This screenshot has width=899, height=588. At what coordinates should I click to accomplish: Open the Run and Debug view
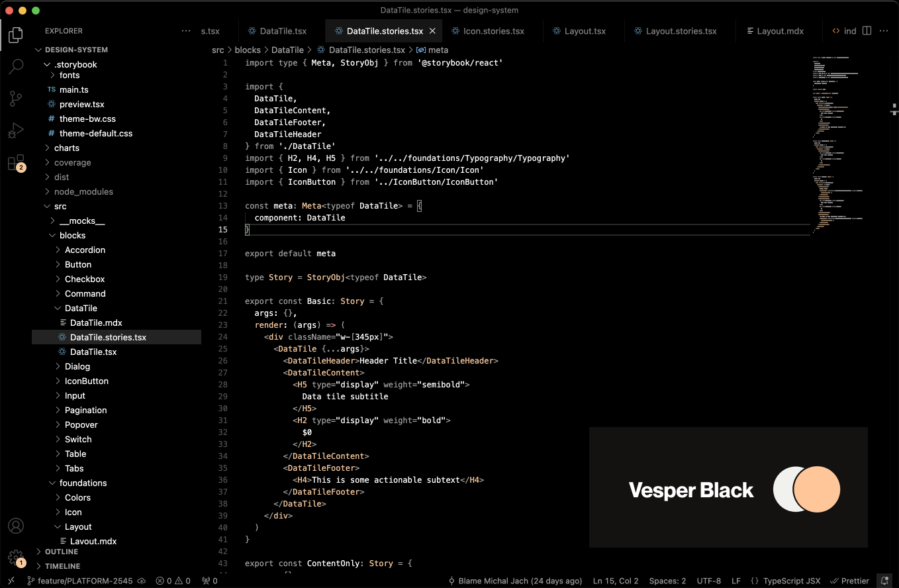coord(16,130)
